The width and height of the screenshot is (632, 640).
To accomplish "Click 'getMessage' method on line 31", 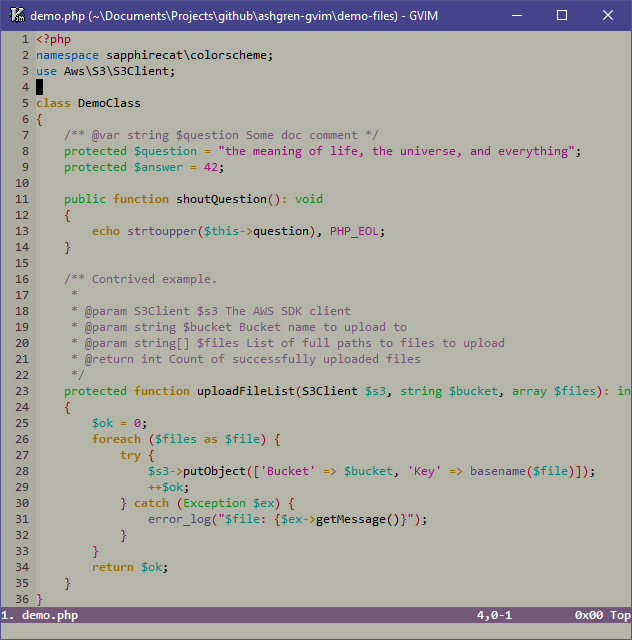I will tap(351, 519).
